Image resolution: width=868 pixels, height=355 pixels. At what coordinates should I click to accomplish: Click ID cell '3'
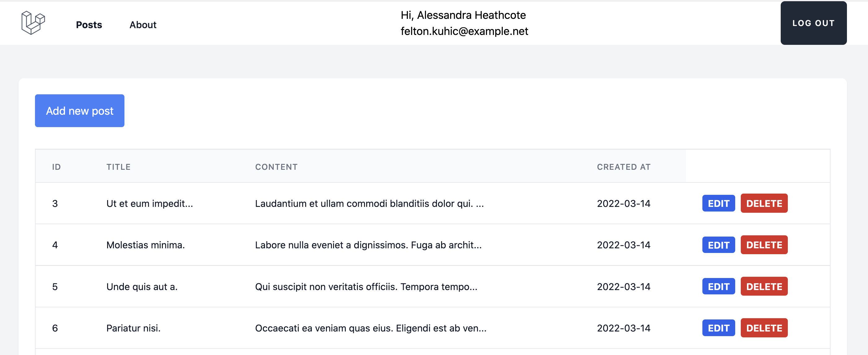click(55, 203)
